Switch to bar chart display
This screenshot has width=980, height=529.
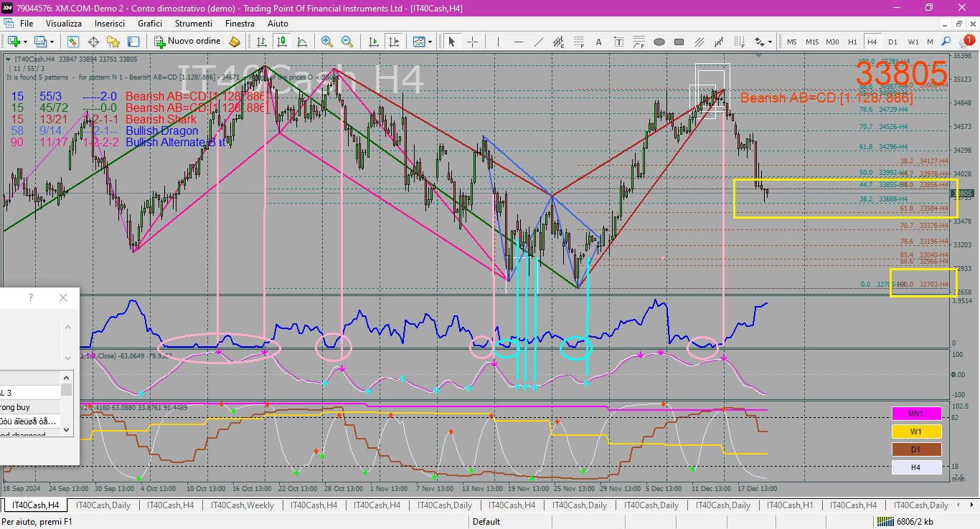click(262, 42)
